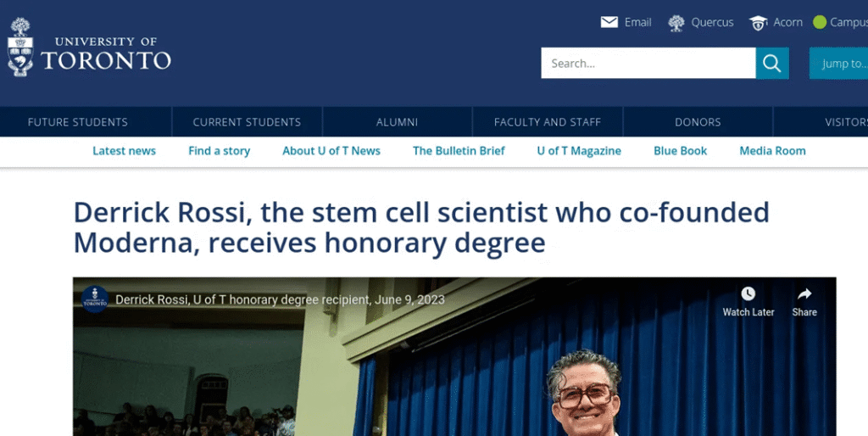Expand the Jump to dropdown
The image size is (868, 436).
(838, 63)
